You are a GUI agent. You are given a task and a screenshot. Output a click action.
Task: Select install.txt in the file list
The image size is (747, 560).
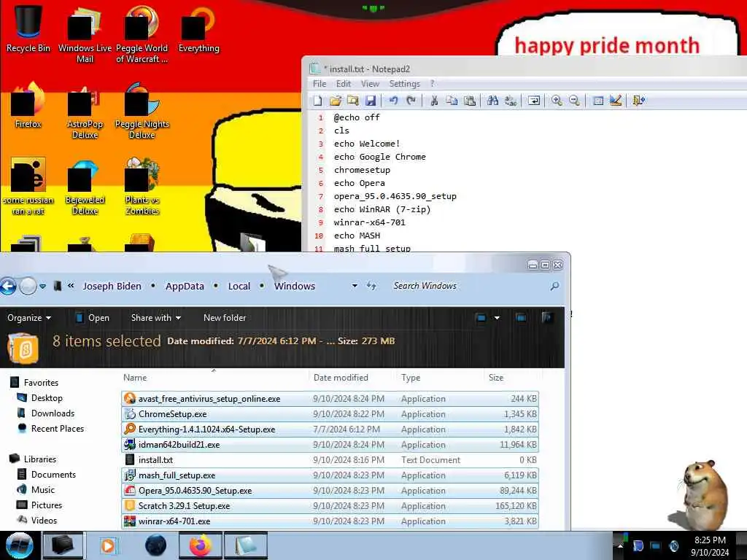click(330, 460)
